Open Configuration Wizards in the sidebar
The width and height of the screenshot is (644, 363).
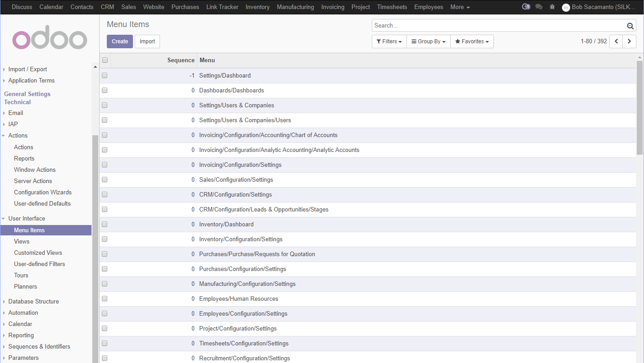(x=43, y=192)
